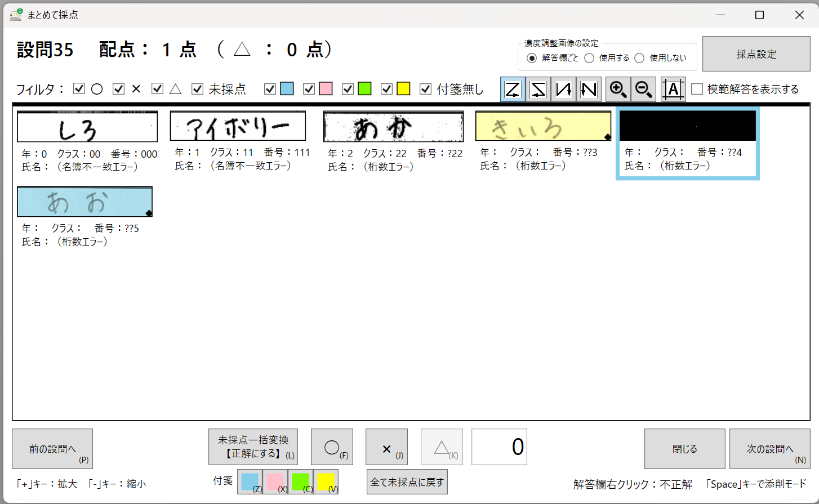
Task: Mark answer incorrect with the × button
Action: point(386,447)
